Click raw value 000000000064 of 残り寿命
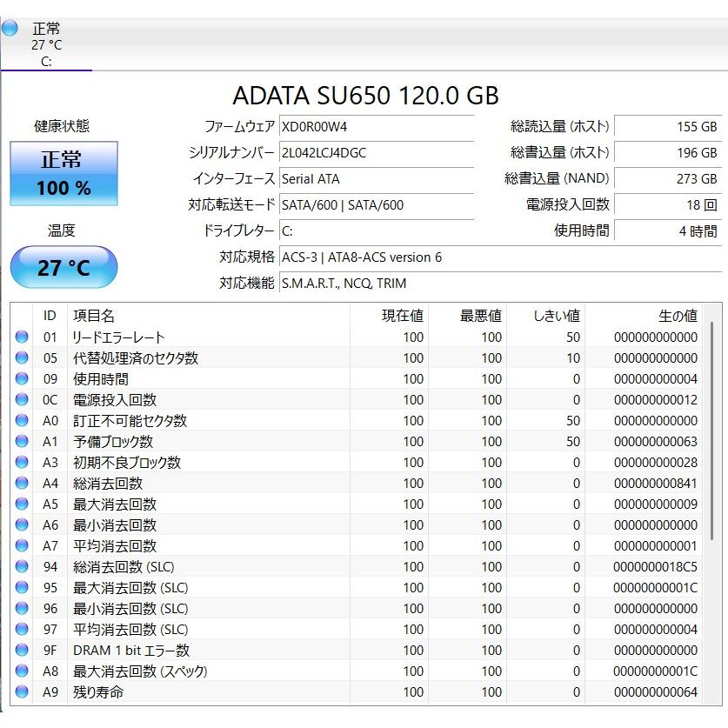The width and height of the screenshot is (728, 728). click(x=656, y=692)
